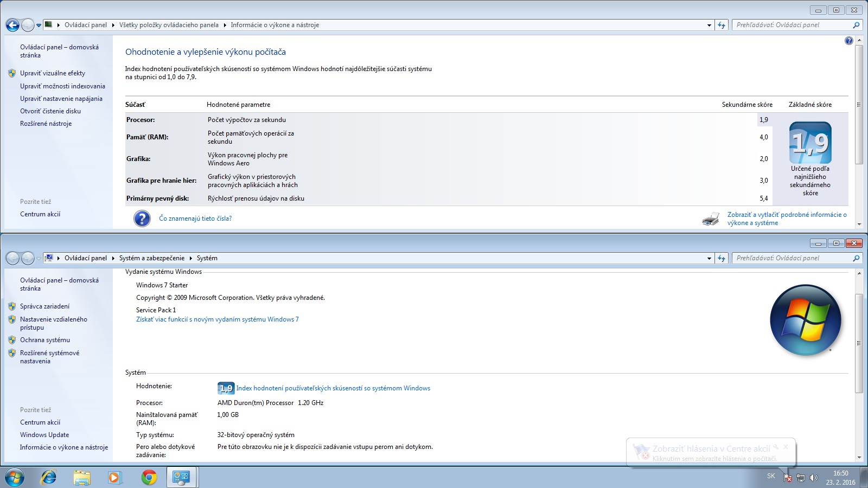Open Windows Explorer from the taskbar
This screenshot has width=868, height=488.
(x=82, y=477)
